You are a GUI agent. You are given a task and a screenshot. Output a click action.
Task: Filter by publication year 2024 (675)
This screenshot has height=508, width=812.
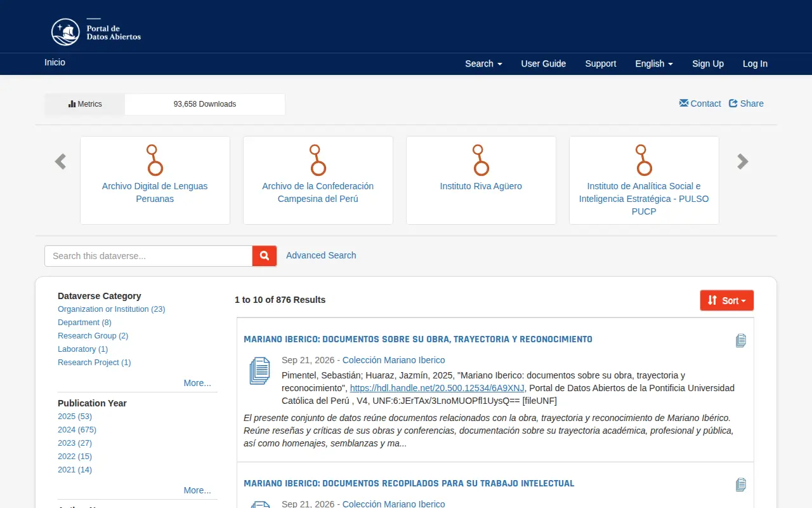[77, 430]
